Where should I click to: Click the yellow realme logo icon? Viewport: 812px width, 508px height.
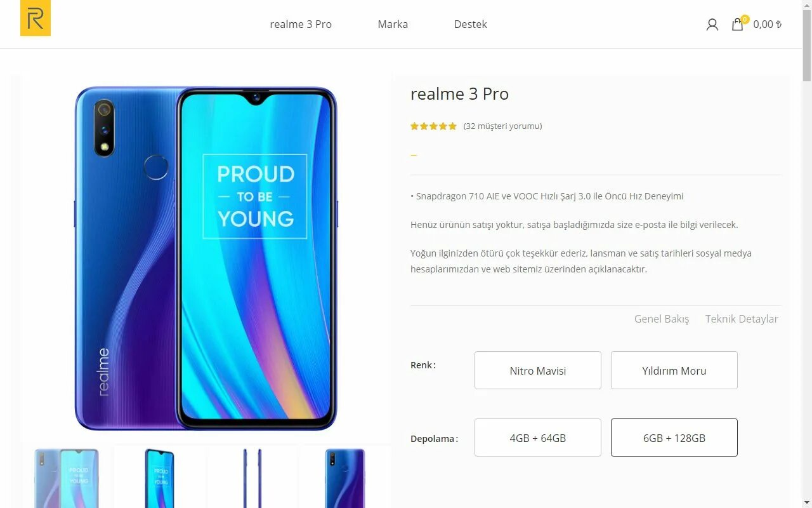(36, 18)
